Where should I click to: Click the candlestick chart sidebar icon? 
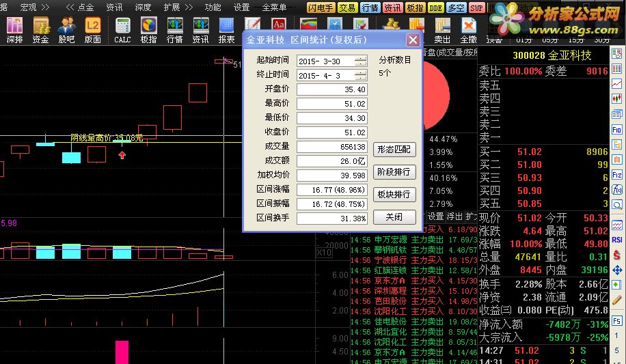click(617, 98)
